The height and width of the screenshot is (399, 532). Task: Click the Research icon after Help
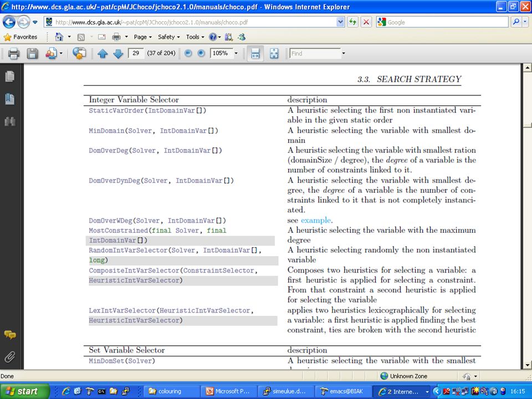tap(229, 37)
